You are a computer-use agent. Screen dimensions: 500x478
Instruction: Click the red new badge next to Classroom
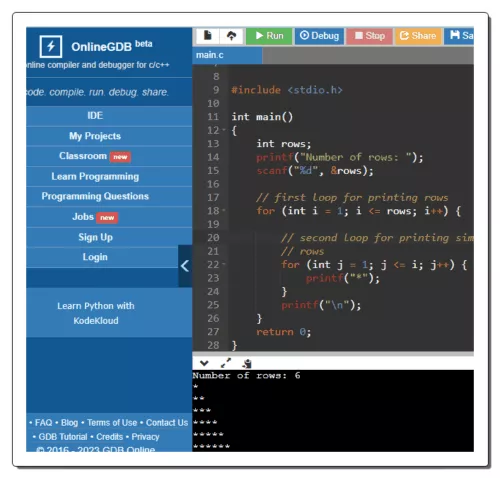click(x=120, y=157)
